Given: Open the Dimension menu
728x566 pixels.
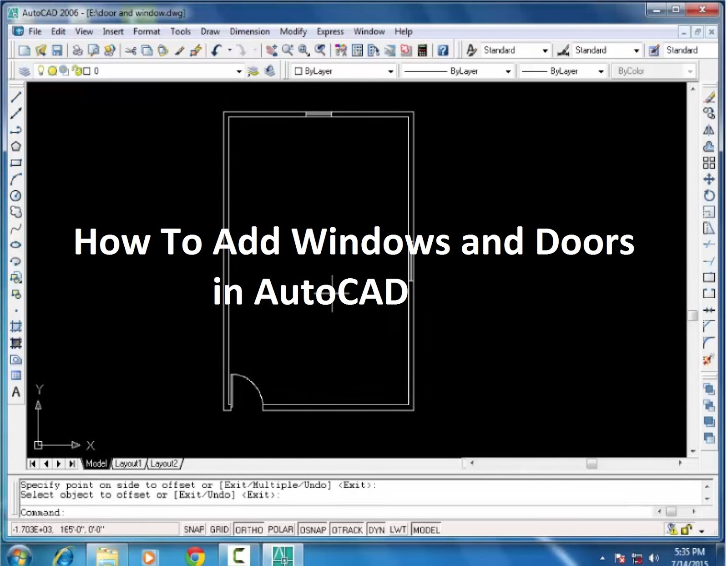Looking at the screenshot, I should point(250,31).
